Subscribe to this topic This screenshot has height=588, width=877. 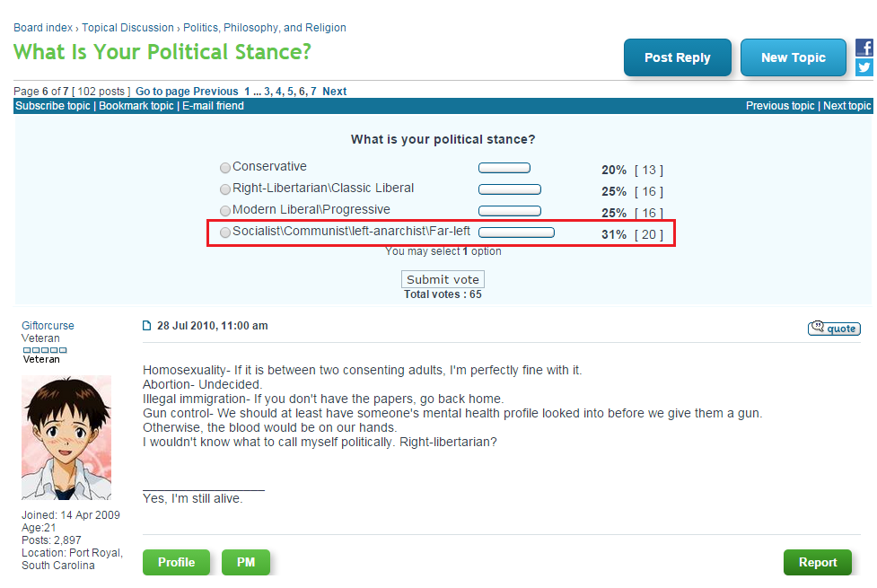tap(53, 106)
